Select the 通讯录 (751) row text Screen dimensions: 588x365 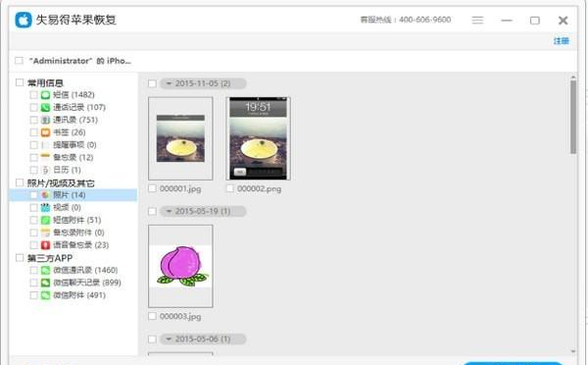[75, 120]
